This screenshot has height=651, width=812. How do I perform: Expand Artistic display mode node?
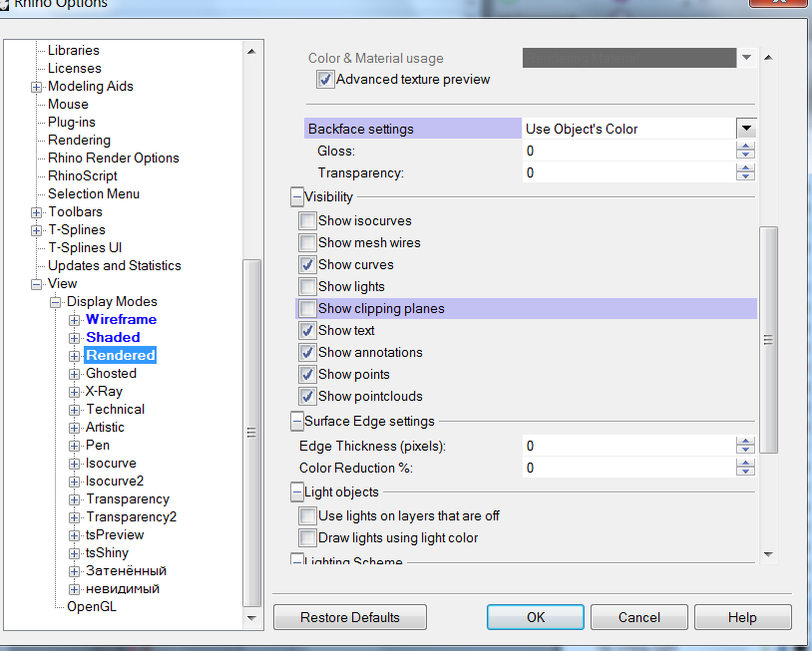74,428
